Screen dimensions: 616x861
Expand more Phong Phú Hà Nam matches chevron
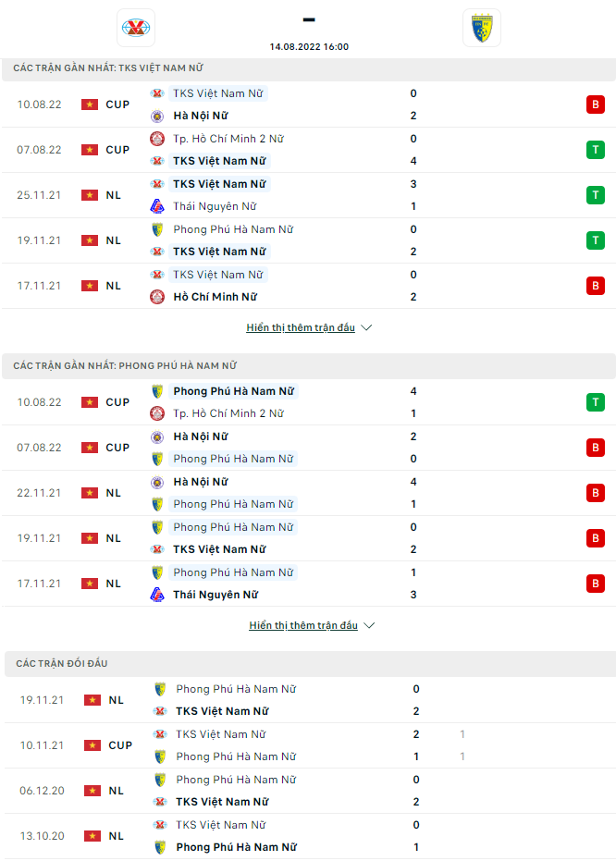[x=369, y=626]
